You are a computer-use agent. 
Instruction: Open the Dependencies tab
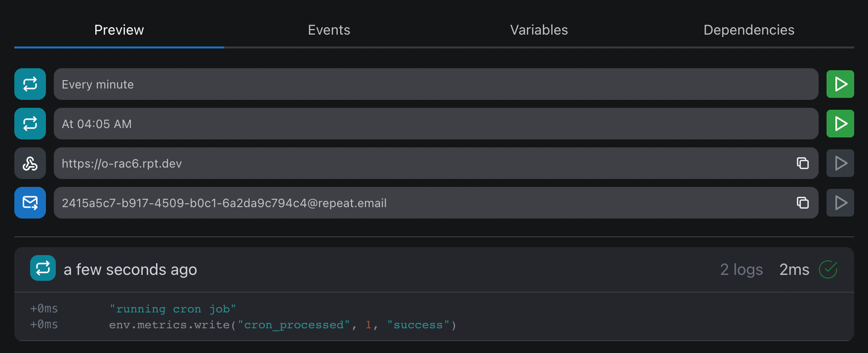tap(749, 30)
